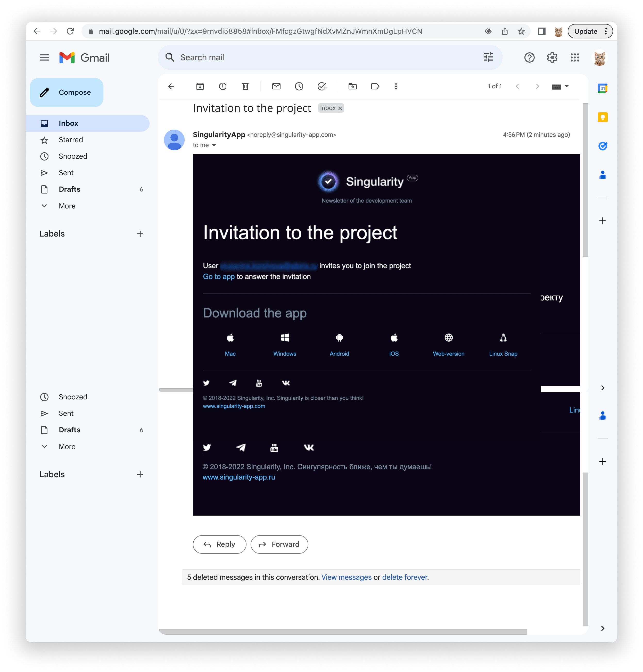Snooze this email using clock icon
This screenshot has width=643, height=672.
coord(299,86)
